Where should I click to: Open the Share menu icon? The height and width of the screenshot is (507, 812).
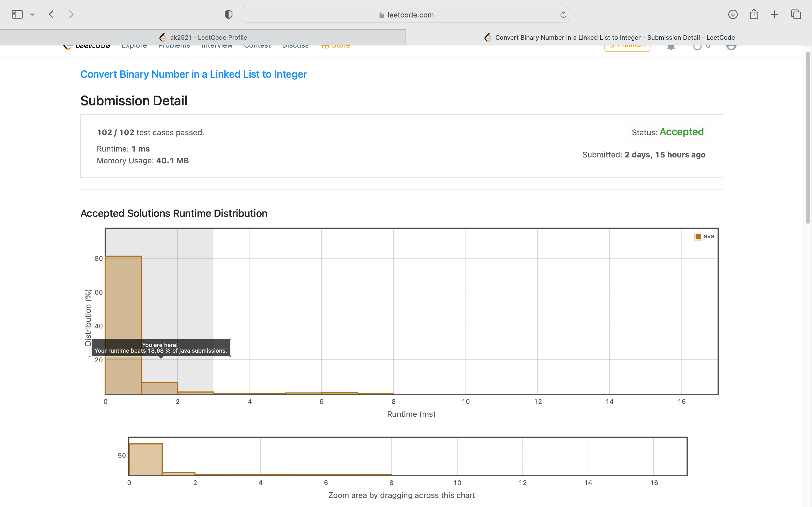click(x=754, y=14)
